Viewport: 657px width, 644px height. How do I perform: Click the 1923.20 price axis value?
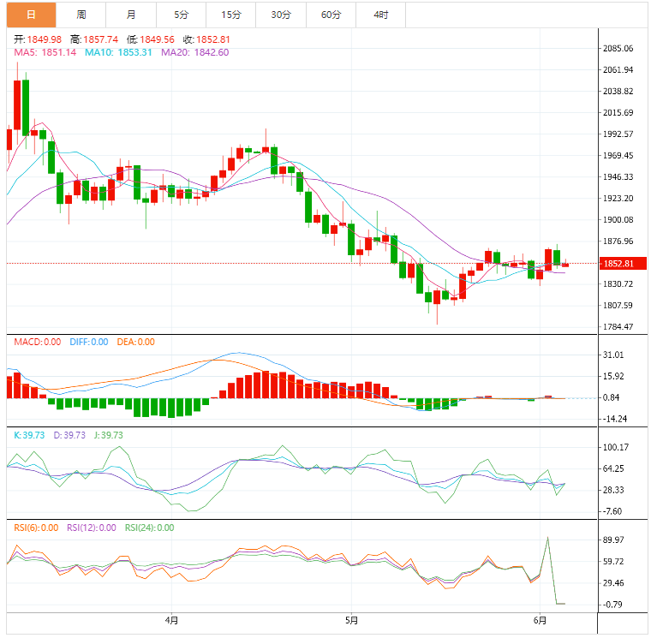coord(618,198)
